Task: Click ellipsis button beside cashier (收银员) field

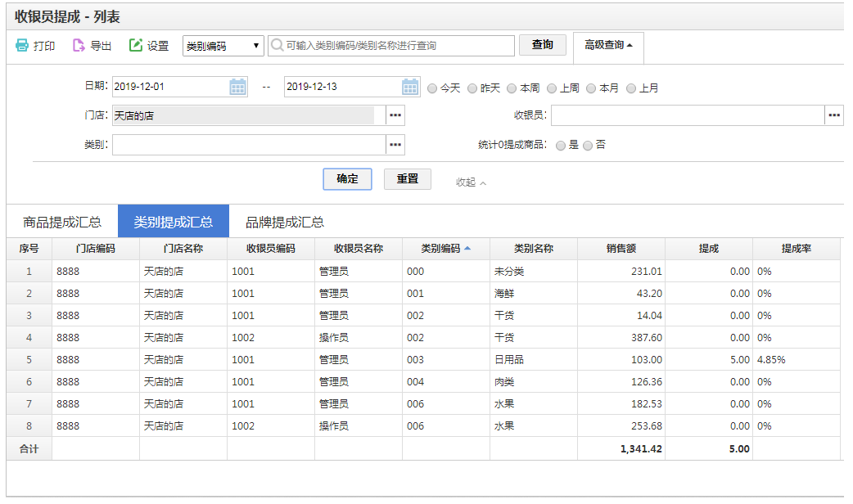Action: point(834,116)
